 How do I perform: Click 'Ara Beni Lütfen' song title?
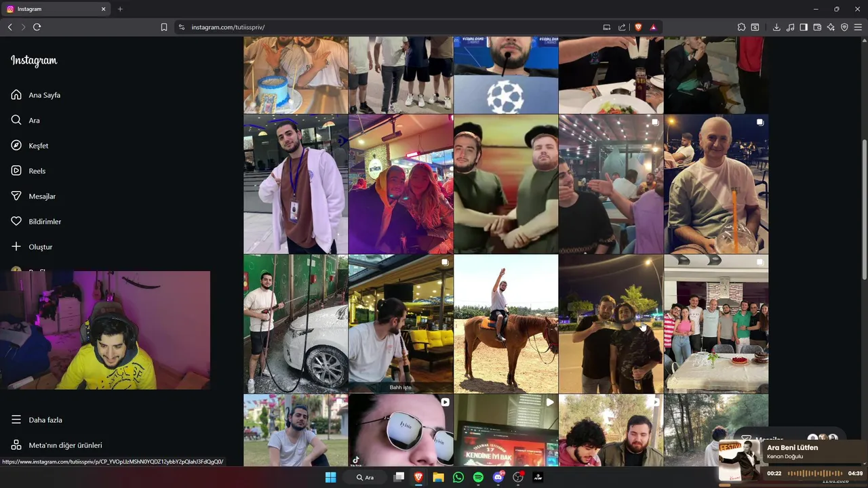[792, 447]
